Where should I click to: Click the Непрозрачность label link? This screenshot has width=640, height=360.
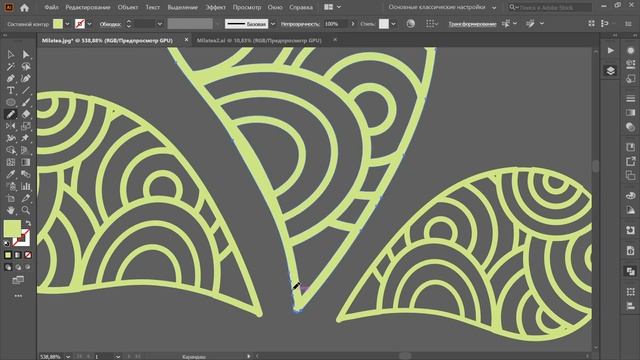[x=300, y=24]
